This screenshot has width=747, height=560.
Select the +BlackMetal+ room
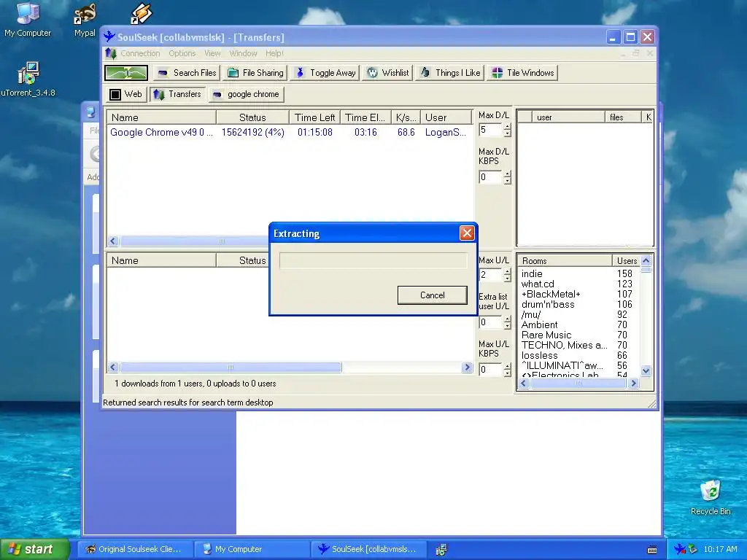pos(577,295)
